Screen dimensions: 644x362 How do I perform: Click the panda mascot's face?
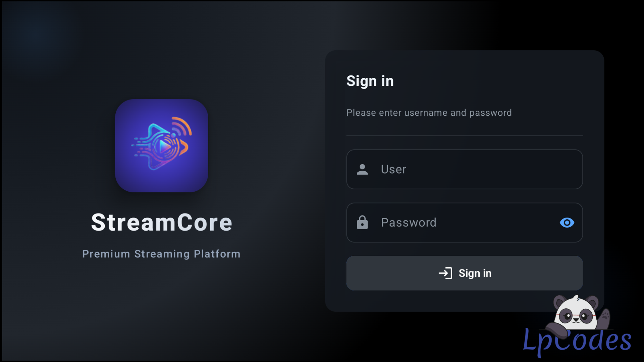576,314
